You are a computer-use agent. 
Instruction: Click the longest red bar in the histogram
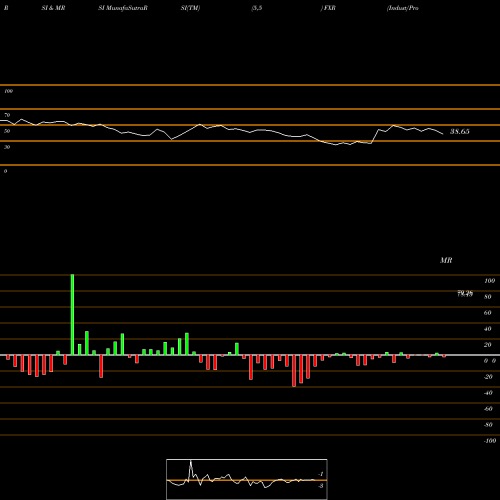pyautogui.click(x=294, y=371)
